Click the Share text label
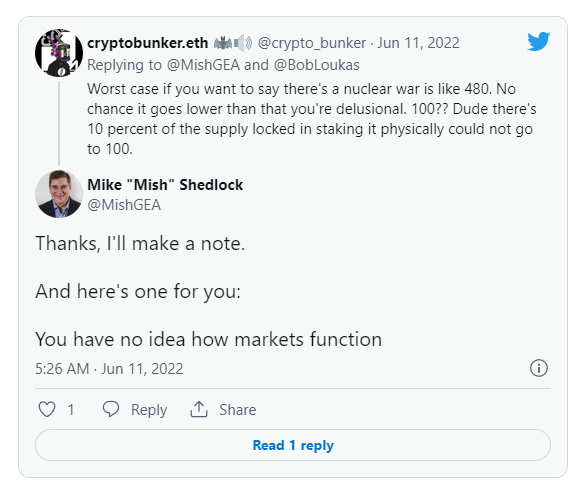This screenshot has width=584, height=488. (x=238, y=410)
